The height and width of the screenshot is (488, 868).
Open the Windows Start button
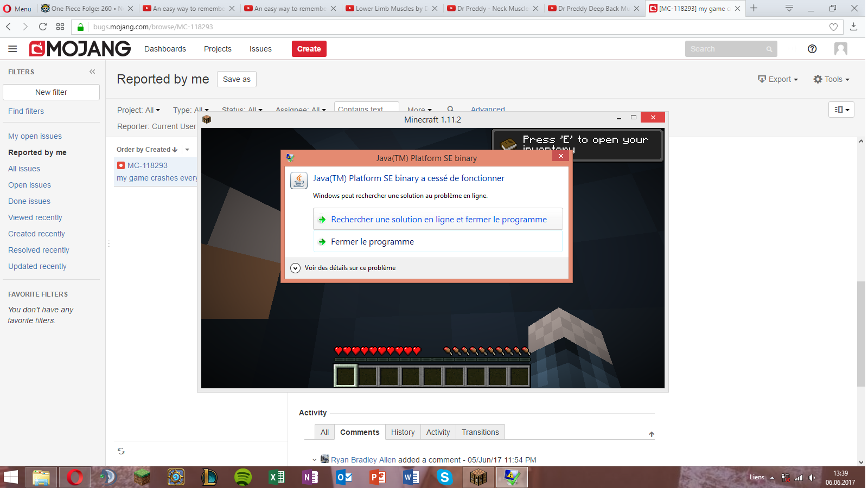coord(11,477)
